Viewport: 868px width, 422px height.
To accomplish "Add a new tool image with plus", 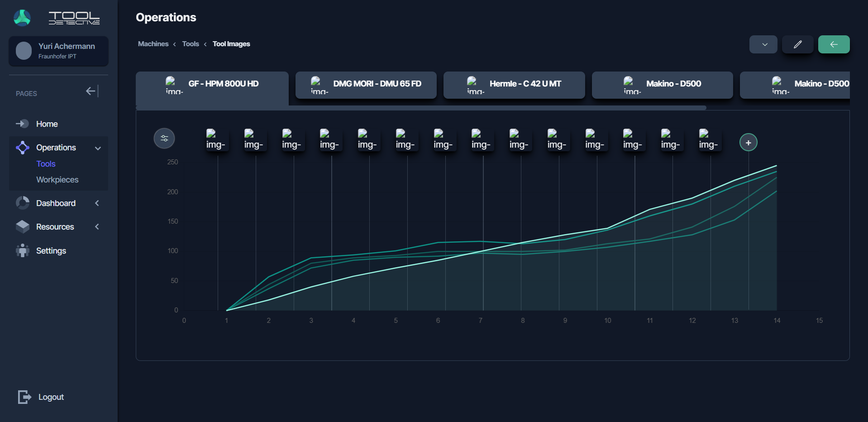I will click(x=749, y=143).
